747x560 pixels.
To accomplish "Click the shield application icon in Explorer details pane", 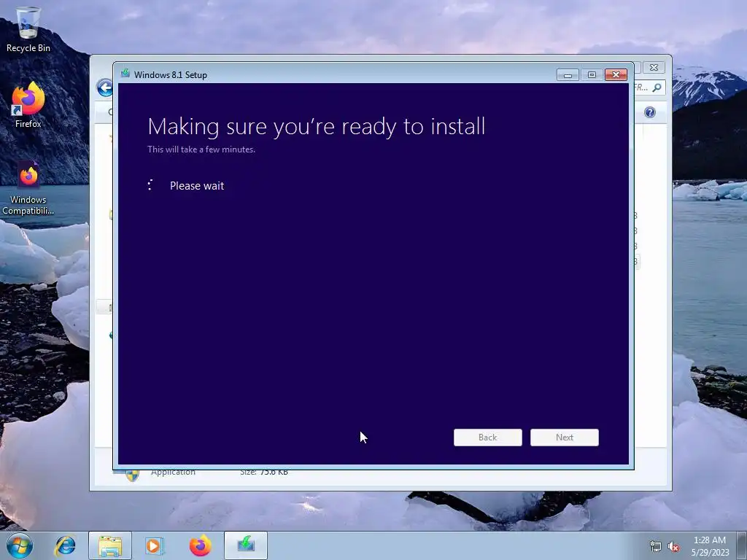I will [132, 475].
